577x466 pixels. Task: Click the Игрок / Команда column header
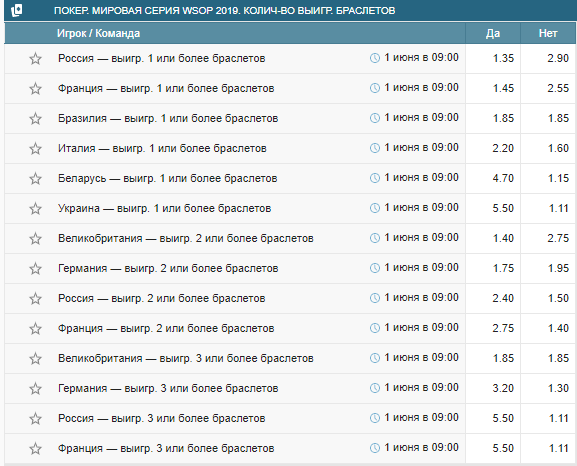tap(98, 33)
